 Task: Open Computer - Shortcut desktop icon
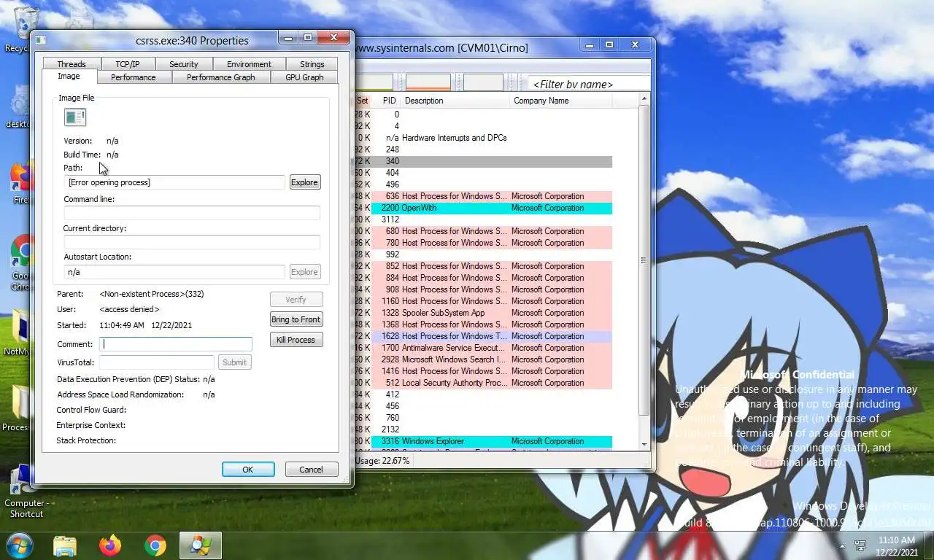(26, 492)
